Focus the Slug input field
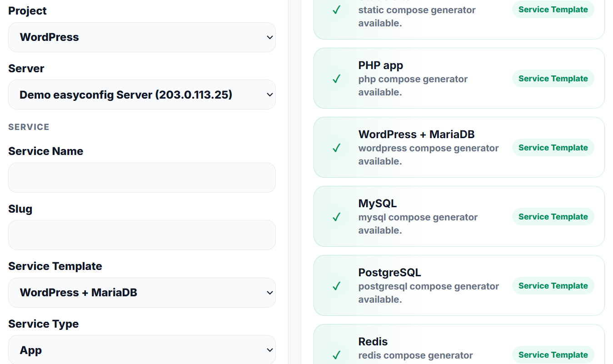This screenshot has width=613, height=364. (142, 235)
